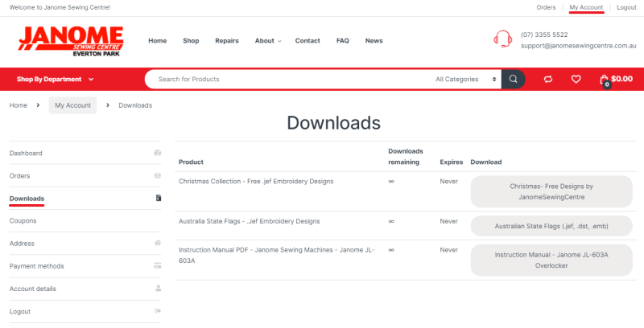Click the magnifier search button

(x=513, y=79)
